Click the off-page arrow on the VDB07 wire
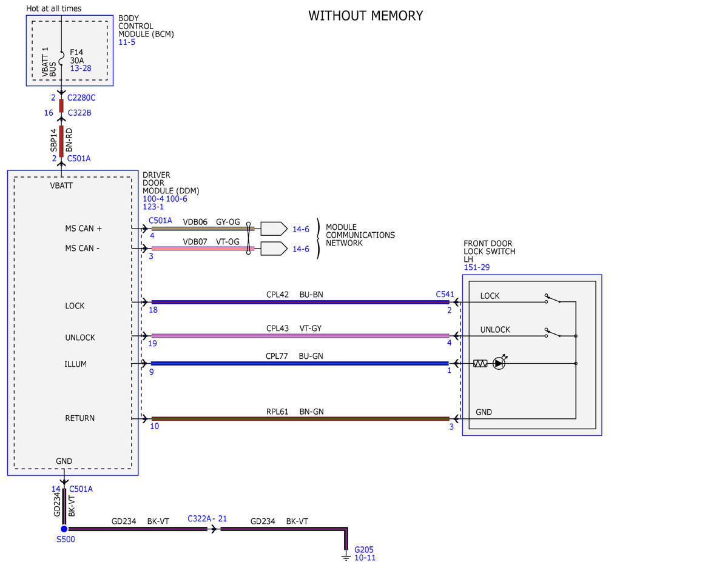Viewport: 728px width, 562px height. point(274,249)
